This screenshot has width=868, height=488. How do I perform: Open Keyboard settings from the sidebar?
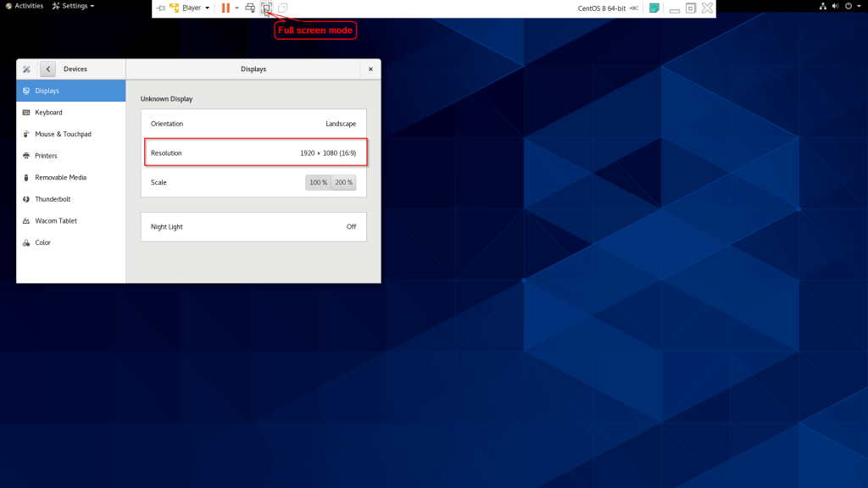pyautogui.click(x=48, y=112)
